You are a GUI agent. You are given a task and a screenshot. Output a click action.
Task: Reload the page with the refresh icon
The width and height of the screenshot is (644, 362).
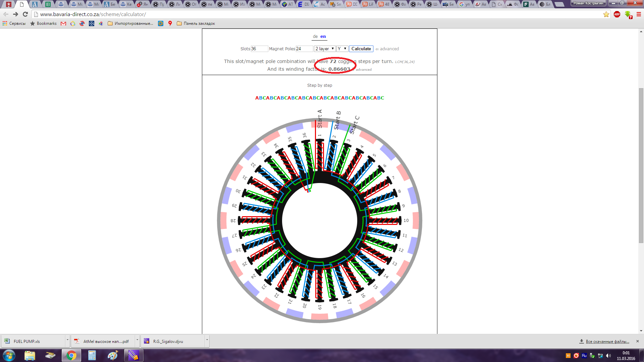pos(25,14)
